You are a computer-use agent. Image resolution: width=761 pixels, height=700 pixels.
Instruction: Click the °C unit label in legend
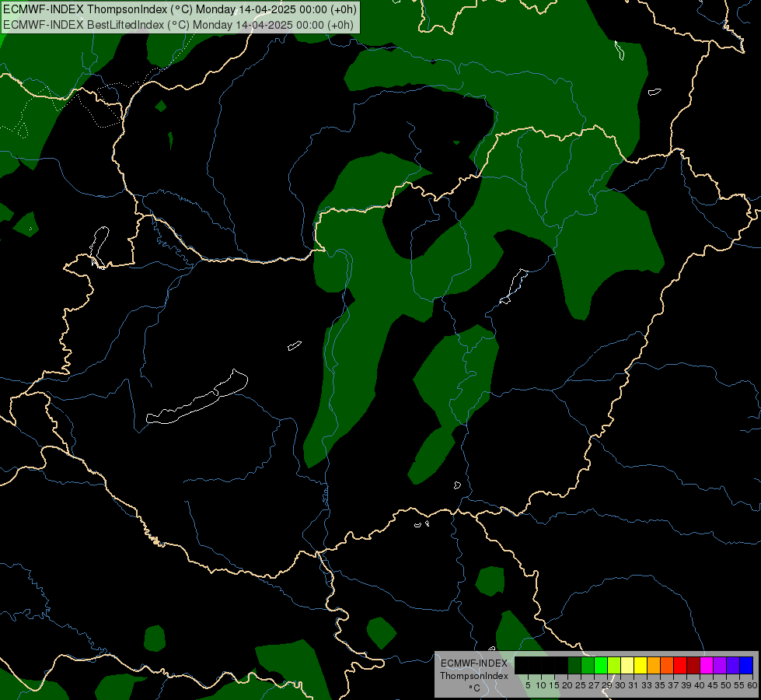click(x=474, y=688)
